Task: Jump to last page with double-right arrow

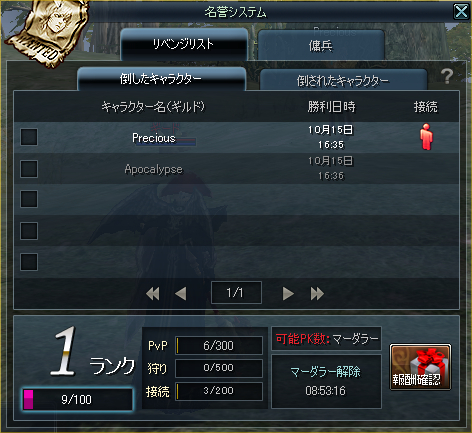Action: click(x=317, y=294)
